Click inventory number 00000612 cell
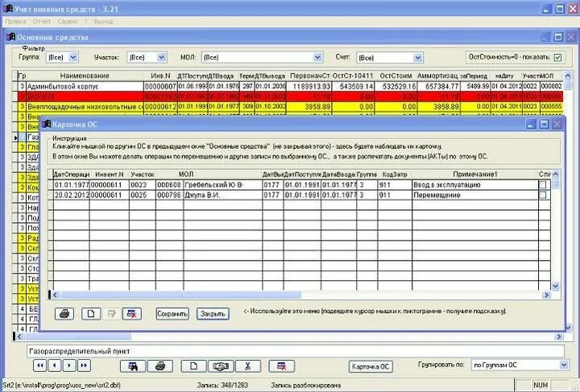580x392 pixels. [x=160, y=107]
